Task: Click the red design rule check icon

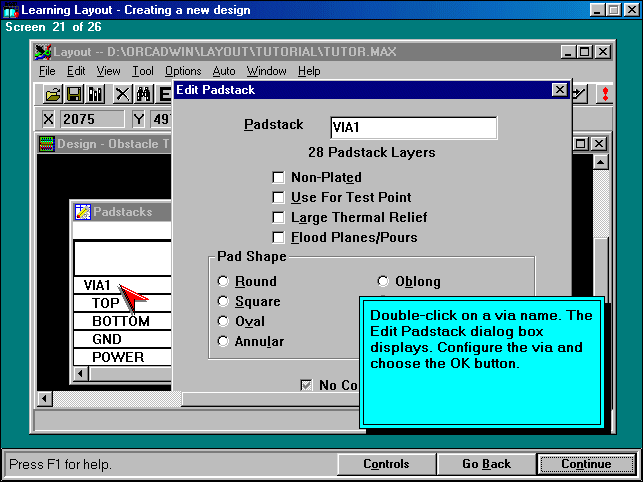Action: [605, 94]
